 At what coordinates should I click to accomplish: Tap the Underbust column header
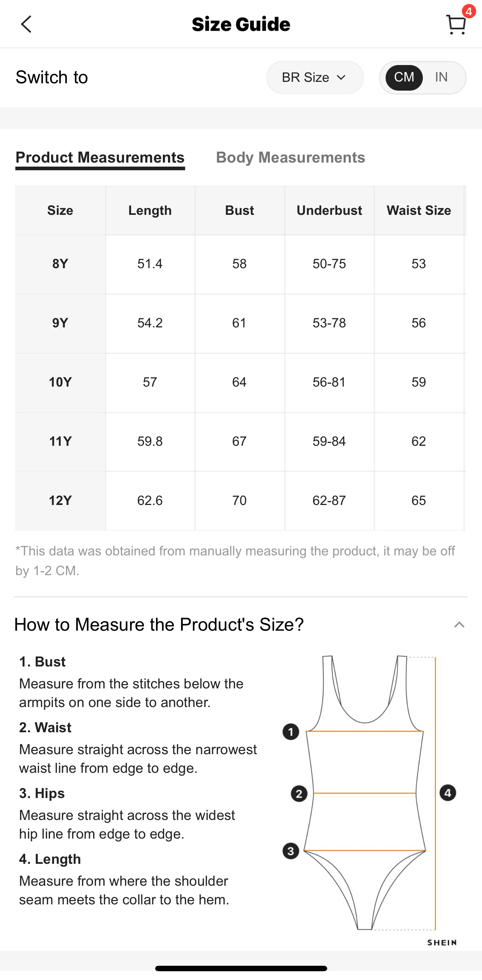[329, 210]
